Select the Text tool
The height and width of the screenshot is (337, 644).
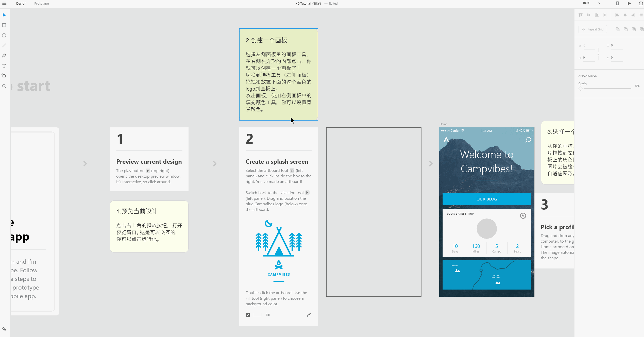[x=4, y=66]
